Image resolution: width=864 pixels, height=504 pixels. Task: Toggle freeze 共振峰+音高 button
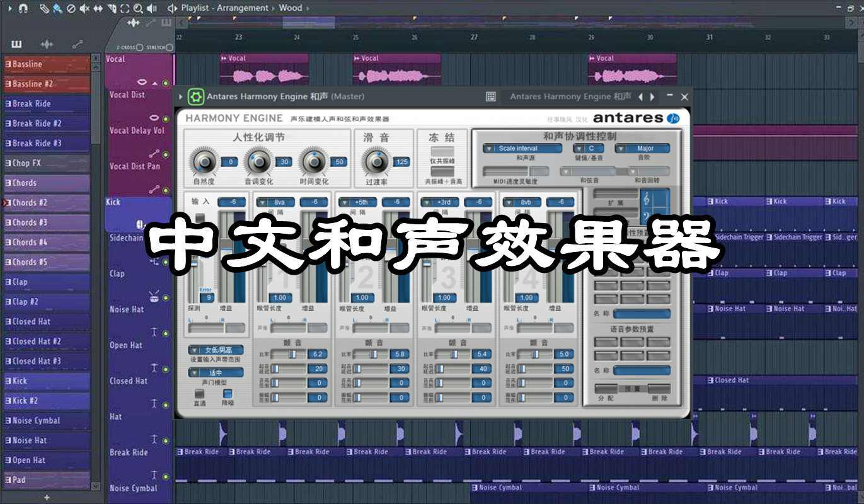[x=442, y=171]
